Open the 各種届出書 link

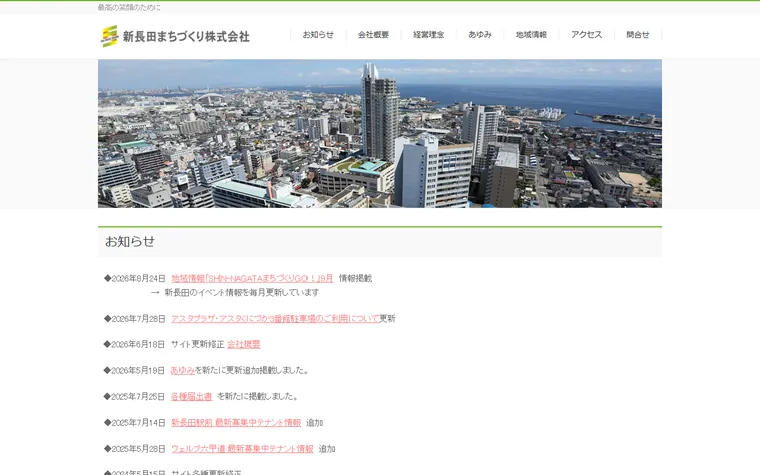click(x=191, y=396)
